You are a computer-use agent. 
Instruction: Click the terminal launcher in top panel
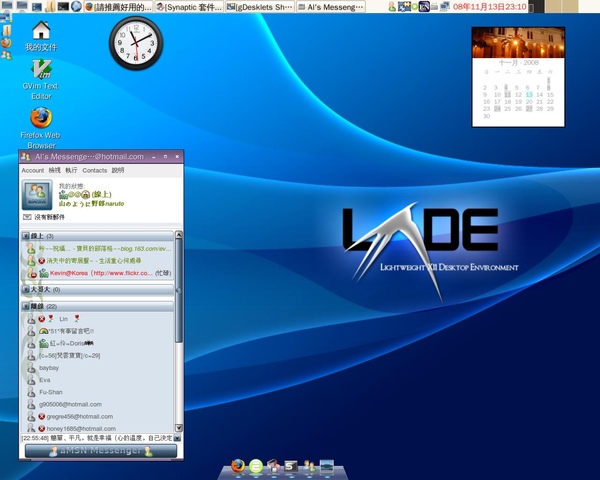point(63,7)
